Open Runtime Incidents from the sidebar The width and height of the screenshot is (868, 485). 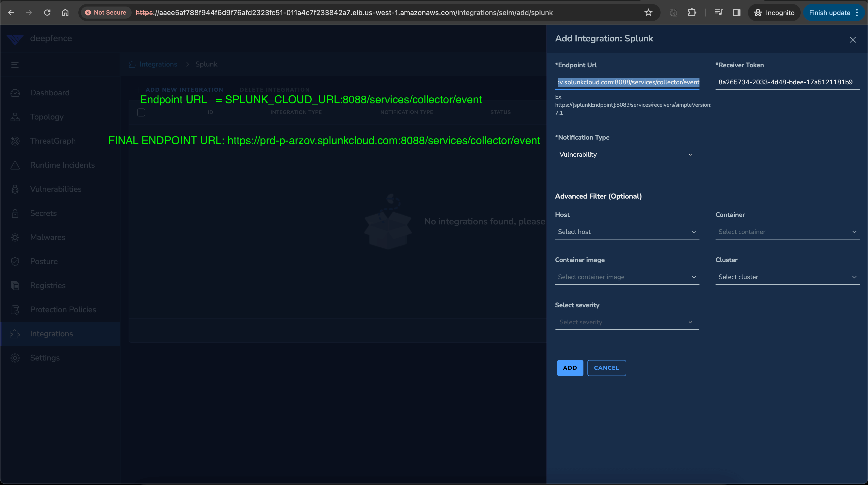(60, 165)
